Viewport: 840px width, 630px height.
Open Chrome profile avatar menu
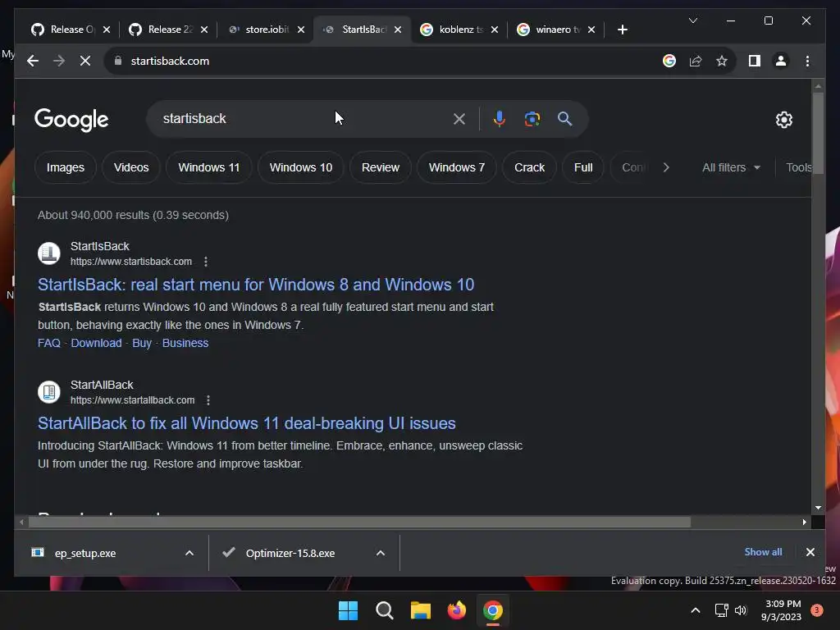(x=781, y=61)
